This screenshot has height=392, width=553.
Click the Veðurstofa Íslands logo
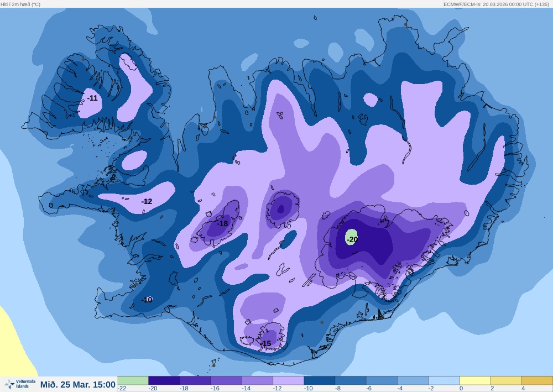point(20,384)
